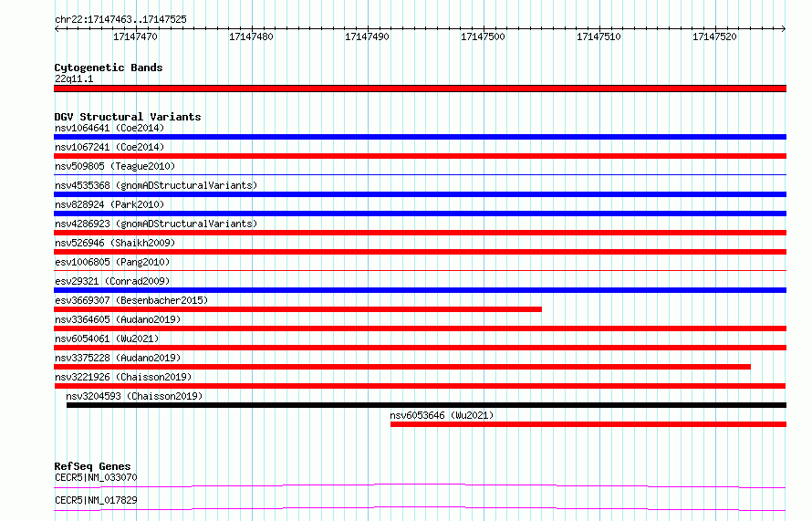Click the blue nsv828924 variant bar
Viewport: 812px width, 521px height.
pos(420,214)
